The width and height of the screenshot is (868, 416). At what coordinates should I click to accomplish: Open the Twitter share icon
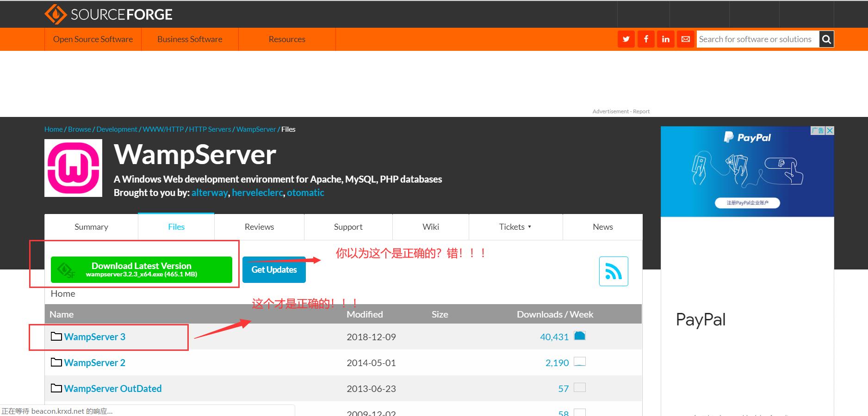point(626,39)
